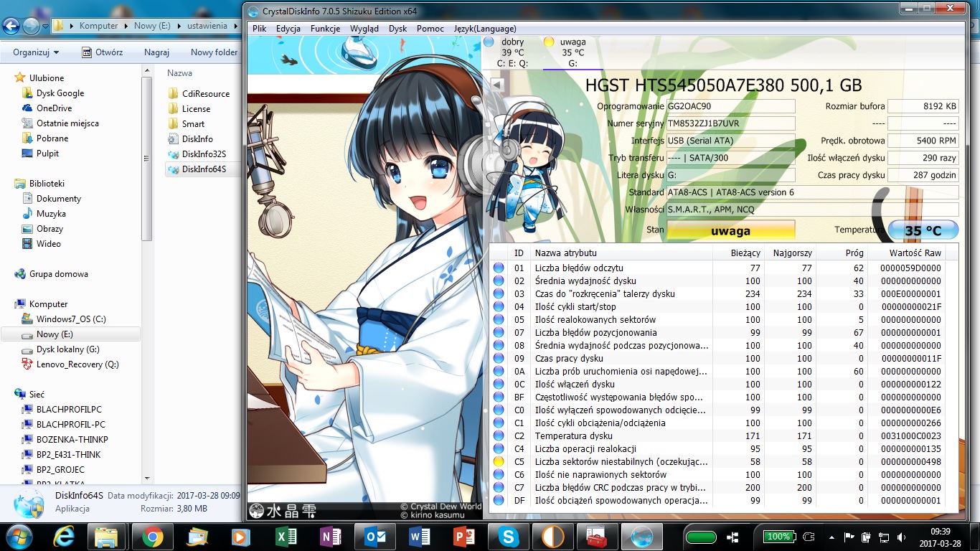This screenshot has width=980, height=551.
Task: Open Windows Explorer from the taskbar
Action: (x=107, y=537)
